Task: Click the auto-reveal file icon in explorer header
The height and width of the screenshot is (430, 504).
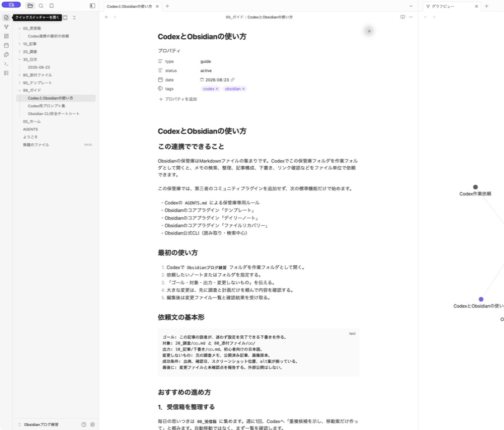Action: (66, 18)
